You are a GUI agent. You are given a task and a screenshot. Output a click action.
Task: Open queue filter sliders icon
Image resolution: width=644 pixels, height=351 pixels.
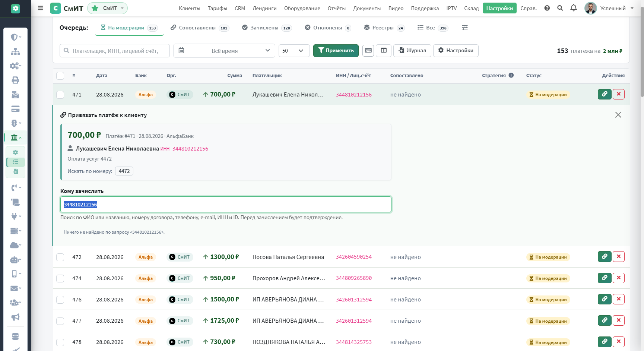tap(464, 28)
